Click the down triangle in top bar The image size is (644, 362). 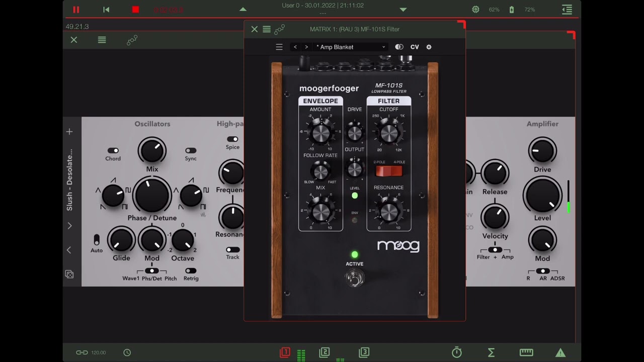(403, 10)
